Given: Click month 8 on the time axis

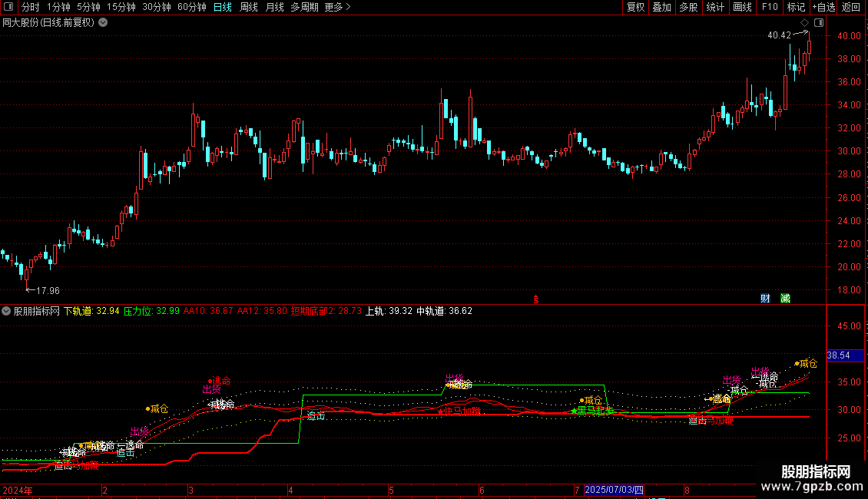Looking at the screenshot, I should point(687,490).
